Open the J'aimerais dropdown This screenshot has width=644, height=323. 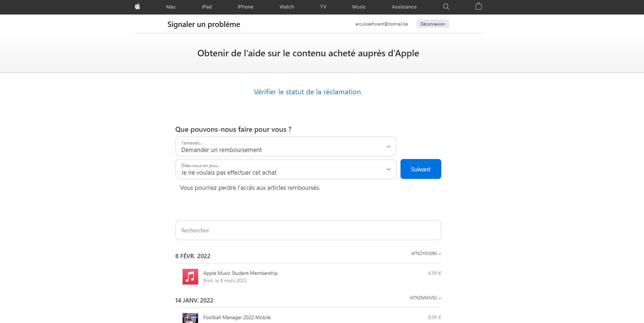click(x=286, y=146)
